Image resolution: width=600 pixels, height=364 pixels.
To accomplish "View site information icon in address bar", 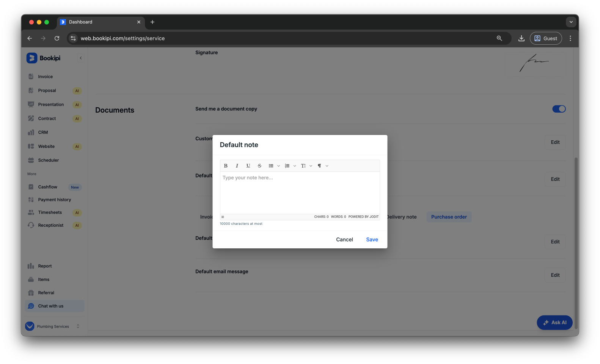I will tap(74, 38).
